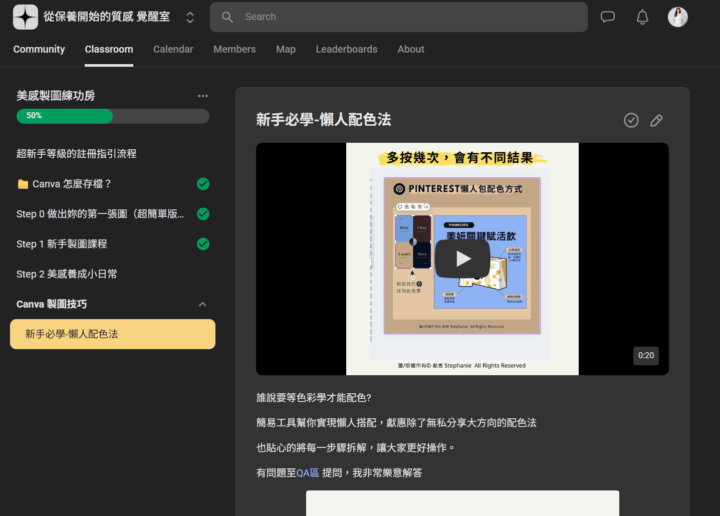Collapse the Canva 製圖技巧 section chevron
Image resolution: width=720 pixels, height=516 pixels.
pos(202,304)
